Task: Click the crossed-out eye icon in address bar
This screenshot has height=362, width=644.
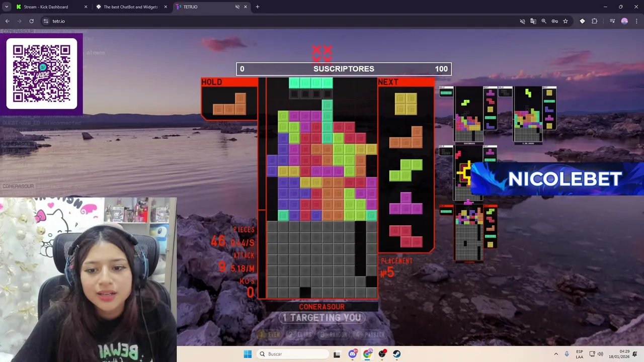Action: (522, 21)
